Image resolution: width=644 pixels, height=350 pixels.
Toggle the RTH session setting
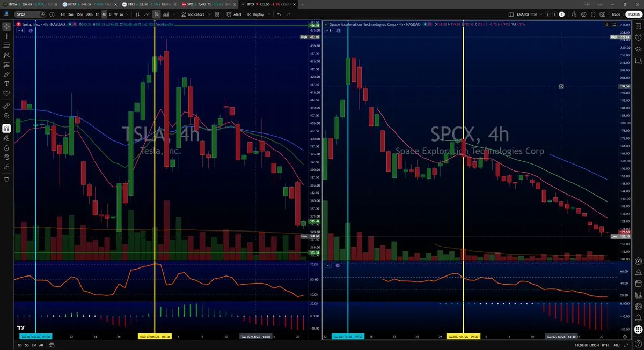[x=605, y=345]
